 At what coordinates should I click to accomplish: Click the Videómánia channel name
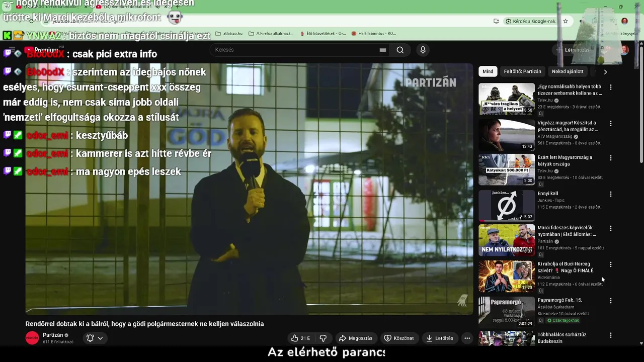[x=548, y=278]
